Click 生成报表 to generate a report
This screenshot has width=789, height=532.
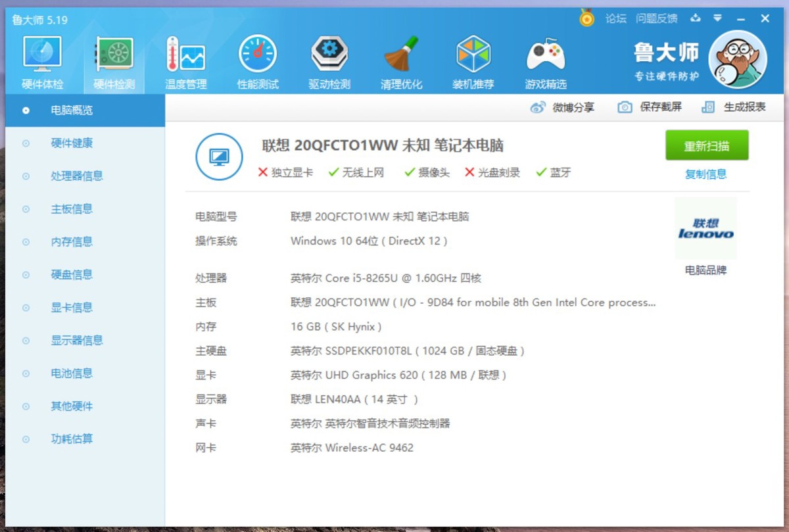pyautogui.click(x=734, y=107)
